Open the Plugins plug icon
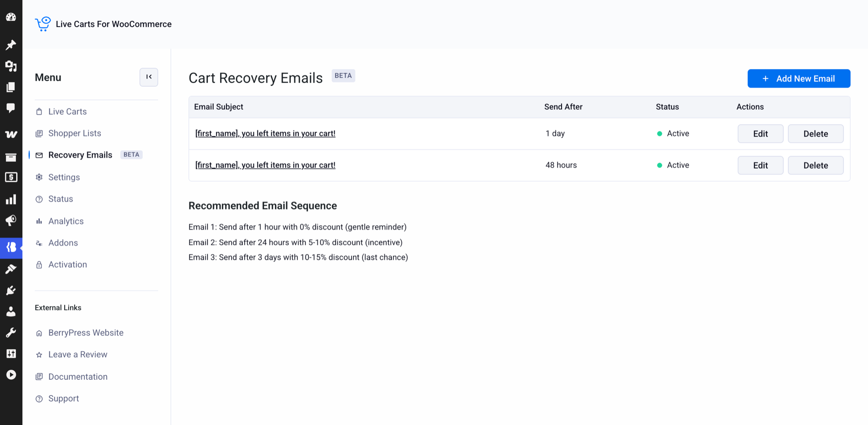The width and height of the screenshot is (868, 425). pos(11,290)
